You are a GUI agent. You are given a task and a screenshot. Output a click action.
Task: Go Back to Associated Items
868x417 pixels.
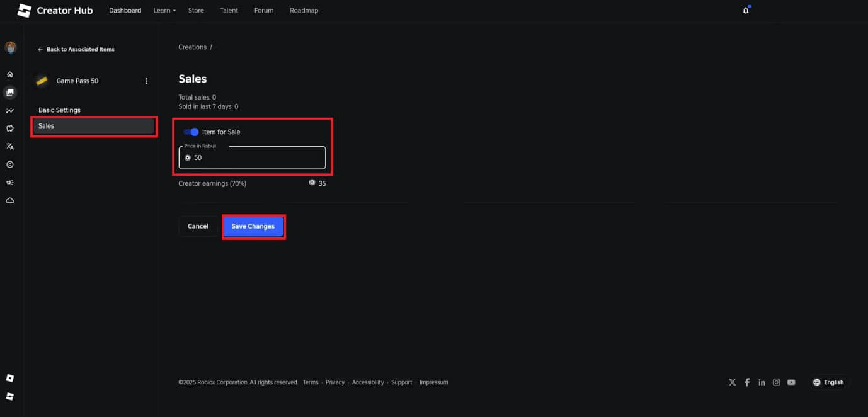[x=76, y=49]
